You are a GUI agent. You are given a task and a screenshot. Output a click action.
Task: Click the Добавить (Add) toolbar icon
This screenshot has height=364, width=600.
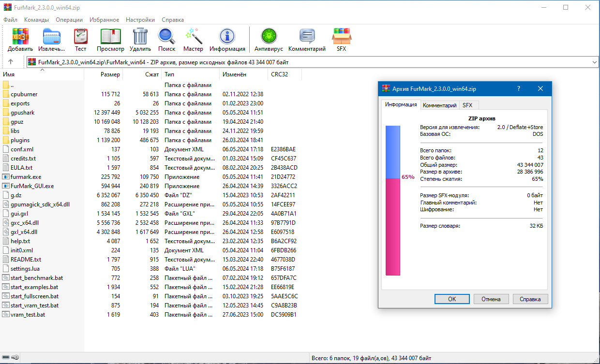pyautogui.click(x=20, y=36)
